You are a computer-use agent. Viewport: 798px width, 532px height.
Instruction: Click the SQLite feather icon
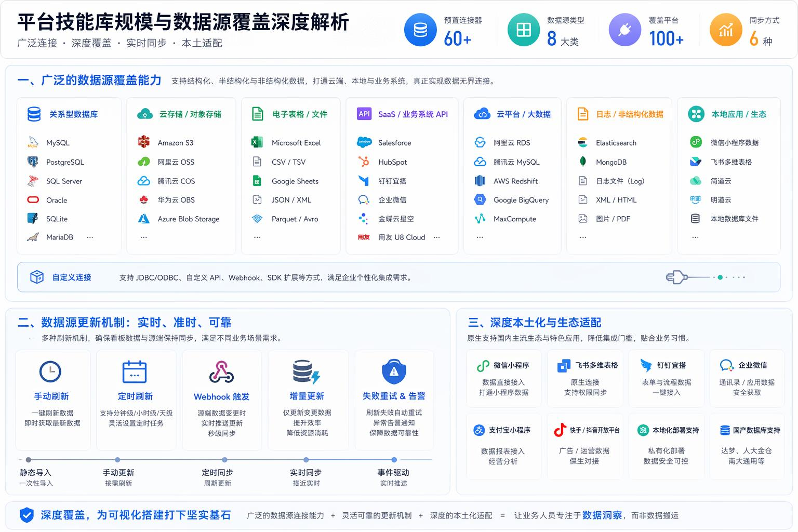click(x=33, y=218)
